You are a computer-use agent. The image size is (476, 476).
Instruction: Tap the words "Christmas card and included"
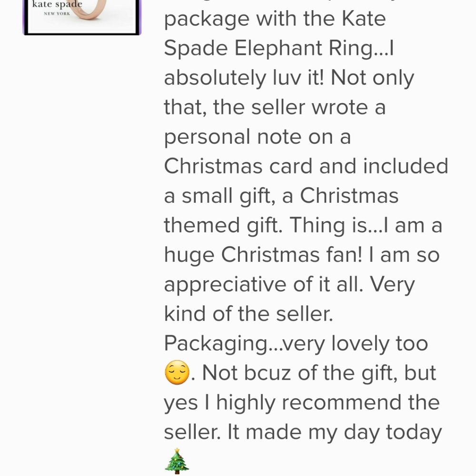point(306,167)
